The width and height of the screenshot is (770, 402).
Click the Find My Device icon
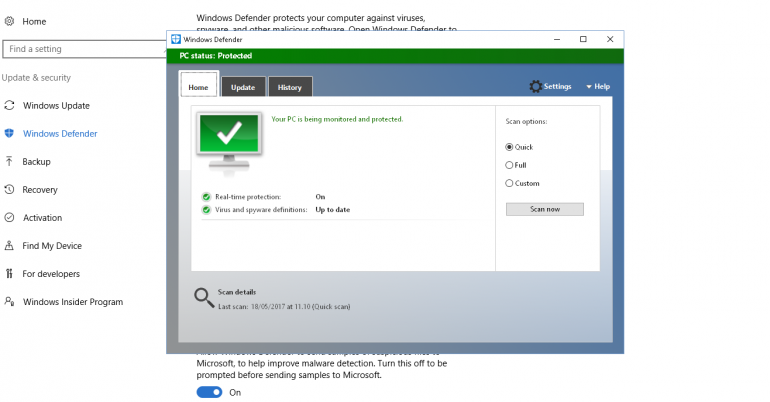[x=10, y=245]
